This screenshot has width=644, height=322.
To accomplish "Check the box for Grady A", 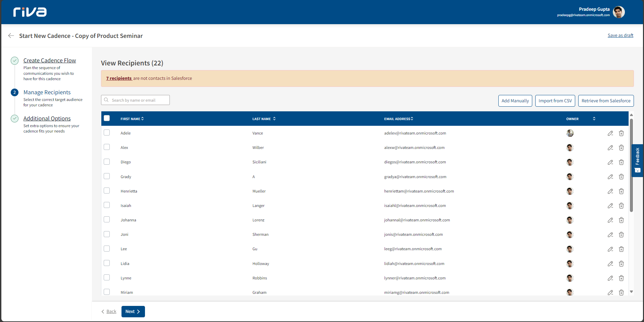I will coord(107,176).
